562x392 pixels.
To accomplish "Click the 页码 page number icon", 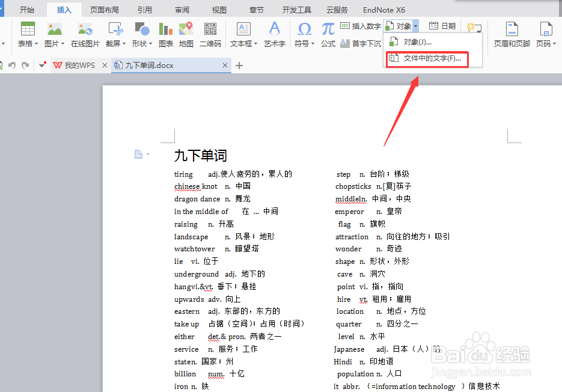I will pyautogui.click(x=546, y=29).
